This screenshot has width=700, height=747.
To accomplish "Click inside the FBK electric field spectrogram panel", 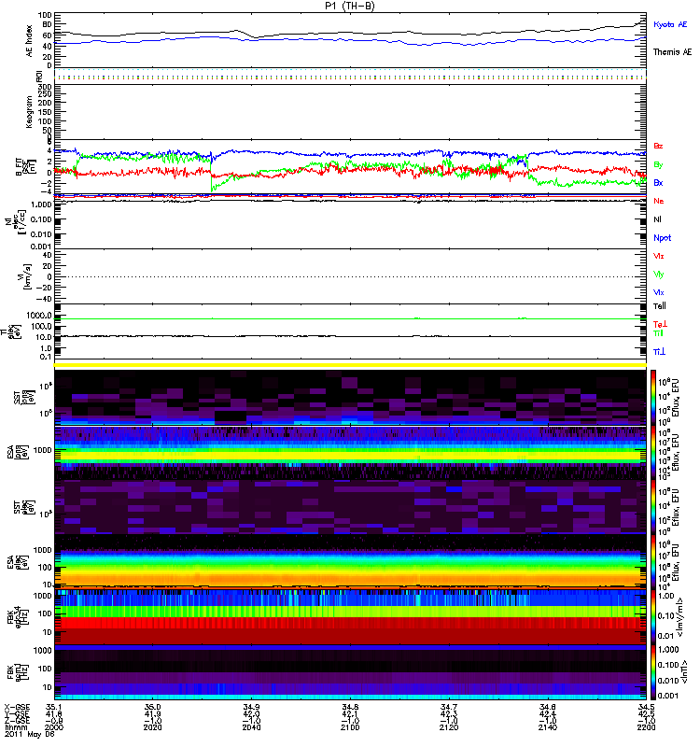I will (x=350, y=617).
